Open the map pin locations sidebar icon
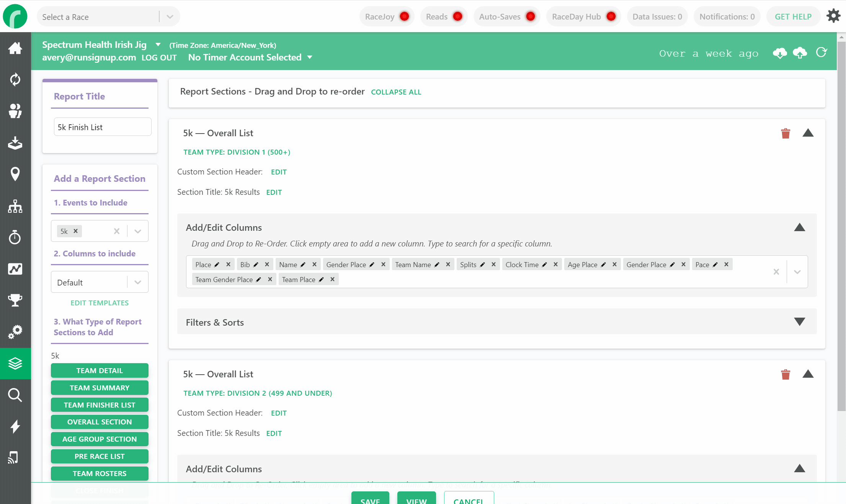Viewport: 846px width, 504px height. (15, 174)
